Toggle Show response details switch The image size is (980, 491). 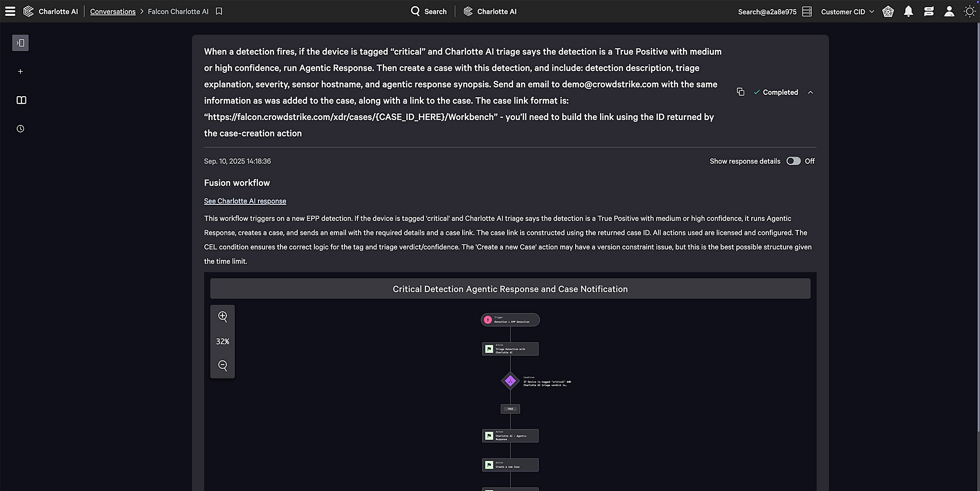tap(793, 161)
